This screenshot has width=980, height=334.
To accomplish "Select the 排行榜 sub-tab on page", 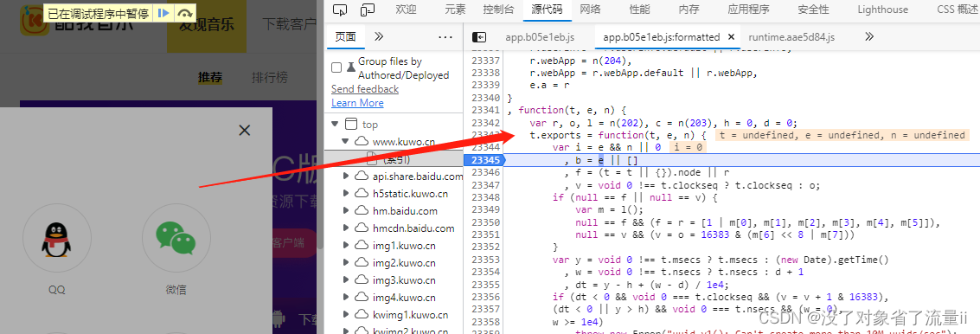I will 269,78.
